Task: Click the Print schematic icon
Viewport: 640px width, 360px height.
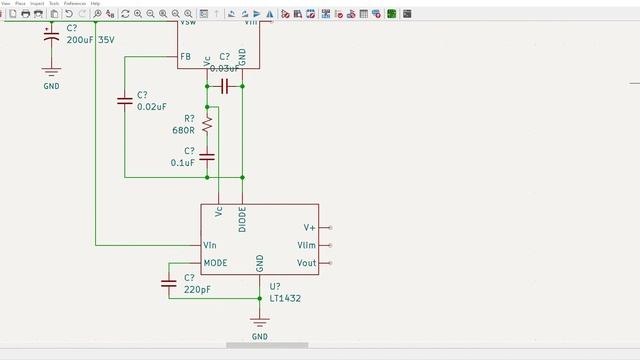Action: pos(25,14)
